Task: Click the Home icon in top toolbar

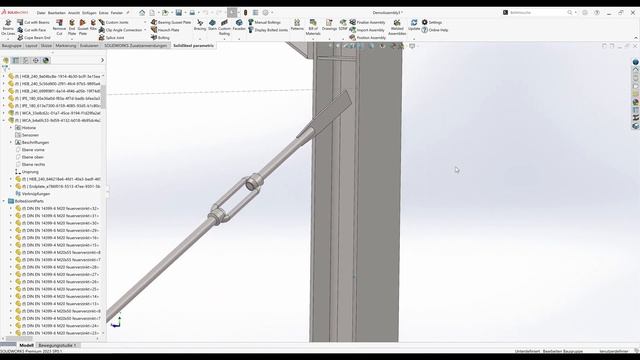Action: coord(142,13)
